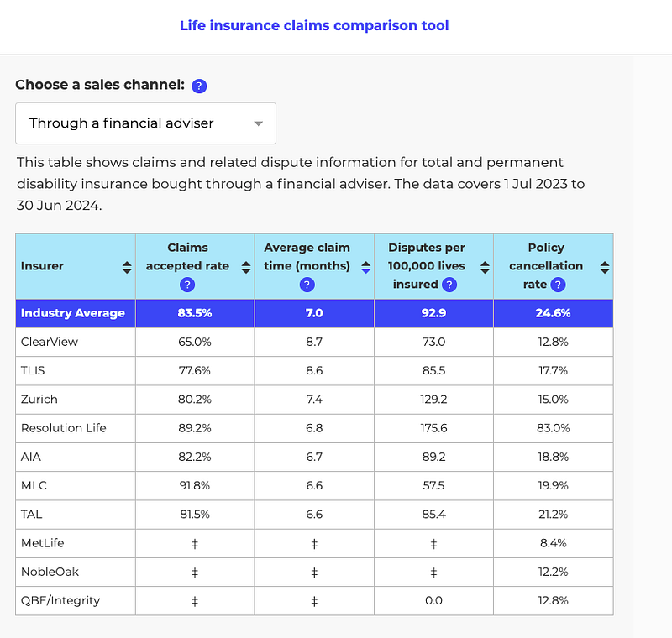Sort by Policy cancellation rate arrows

click(604, 267)
